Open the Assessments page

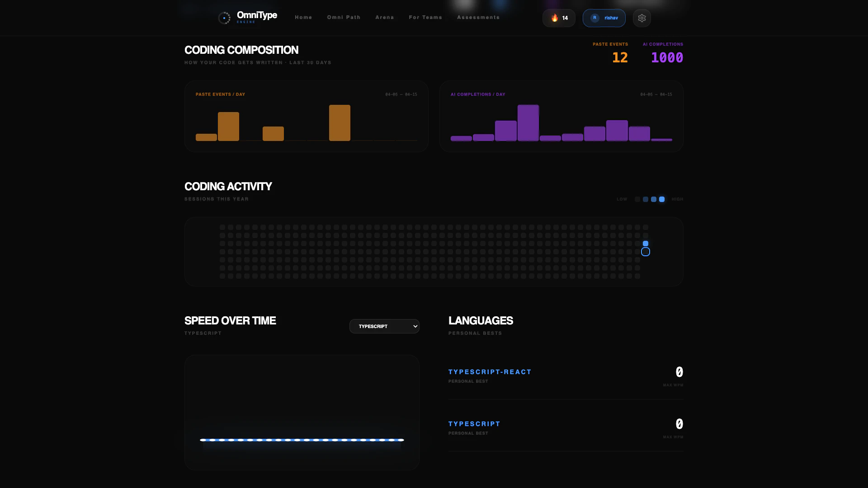pos(478,17)
